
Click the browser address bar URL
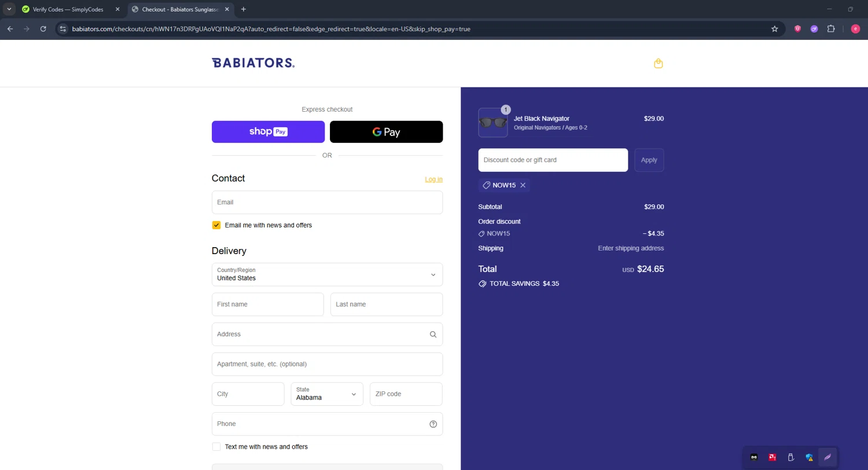[x=271, y=29]
